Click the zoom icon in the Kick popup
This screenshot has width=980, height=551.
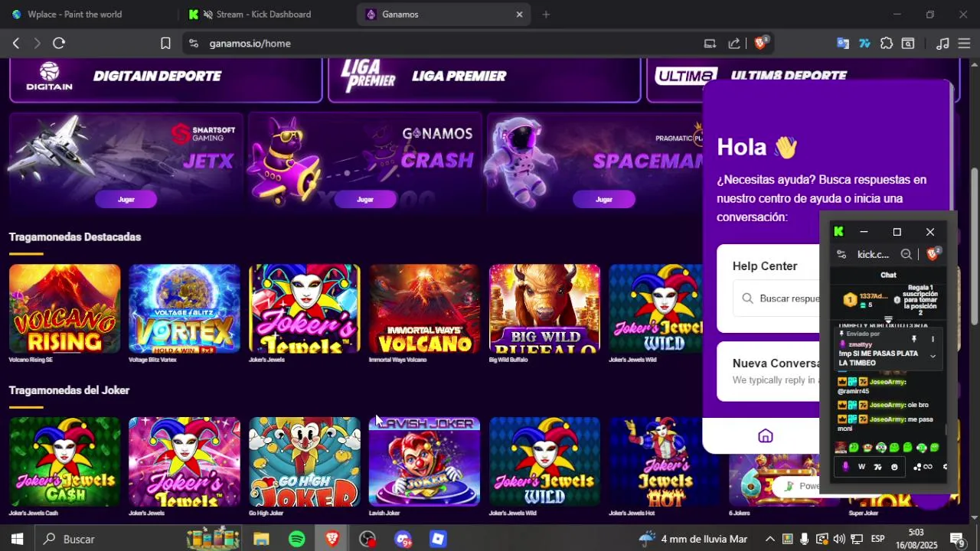[x=906, y=255]
